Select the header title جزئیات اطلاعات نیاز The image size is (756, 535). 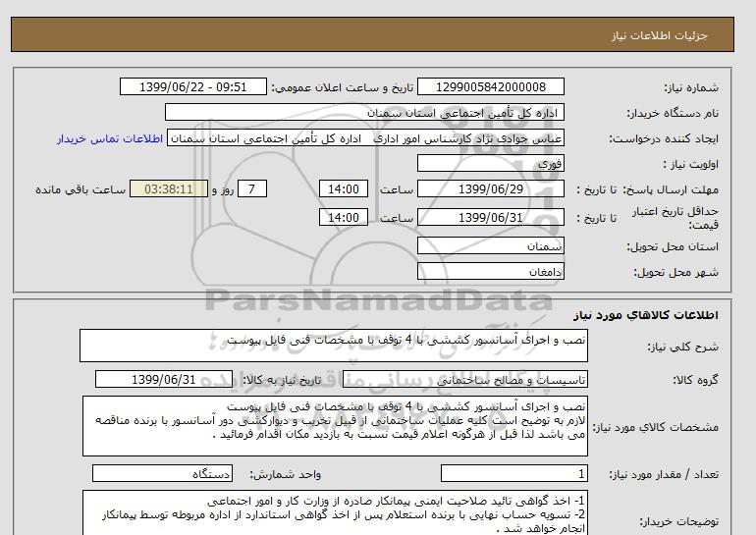pos(659,35)
